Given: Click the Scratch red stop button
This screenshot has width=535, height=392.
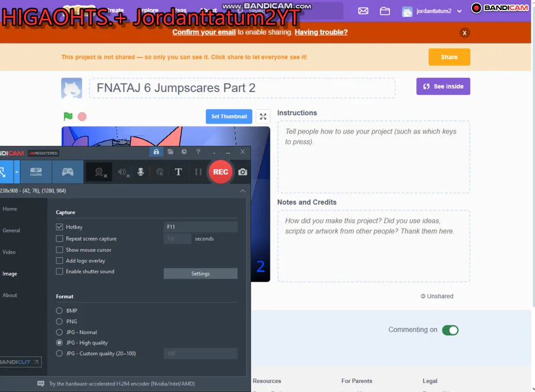Looking at the screenshot, I should [x=82, y=116].
